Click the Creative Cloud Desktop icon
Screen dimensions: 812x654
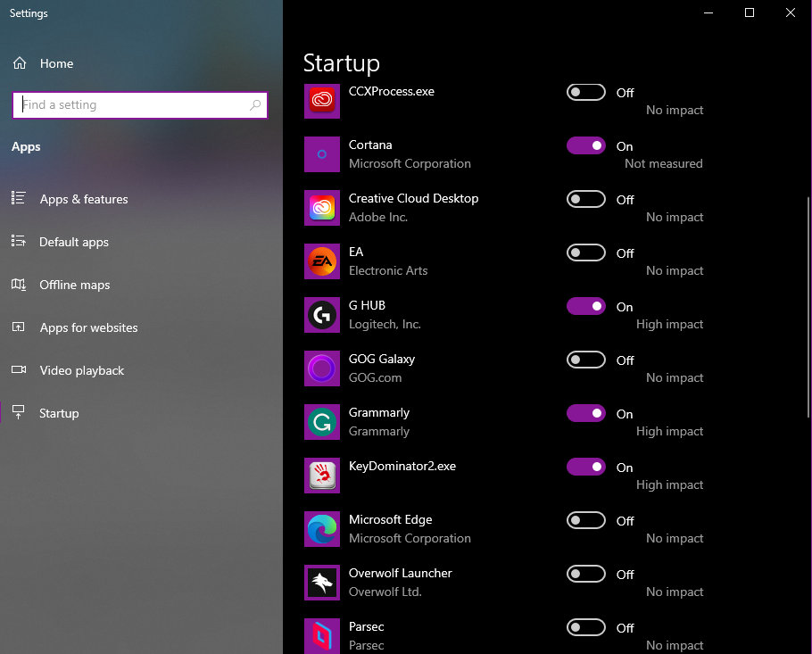tap(322, 208)
